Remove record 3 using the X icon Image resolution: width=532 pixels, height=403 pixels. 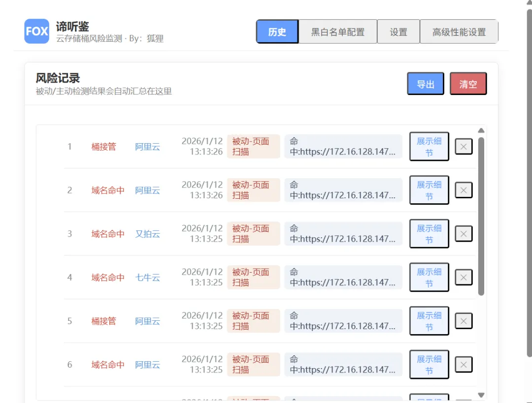point(464,234)
